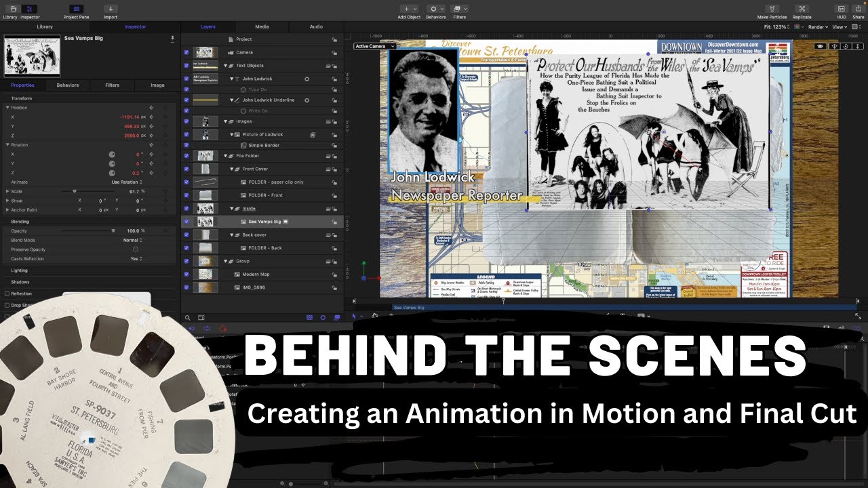868x488 pixels.
Task: Expand the Scale parameter disclosure triangle
Action: [x=7, y=191]
